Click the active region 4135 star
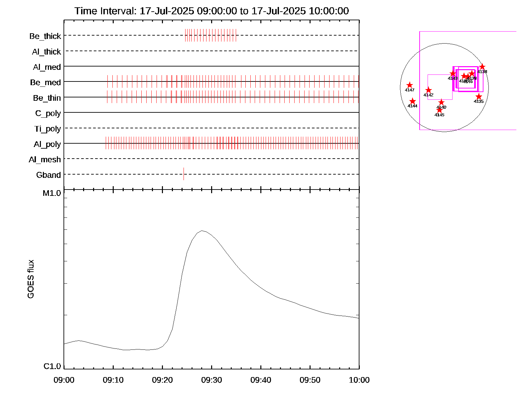Screen dimensions: 532x399 click(x=478, y=96)
